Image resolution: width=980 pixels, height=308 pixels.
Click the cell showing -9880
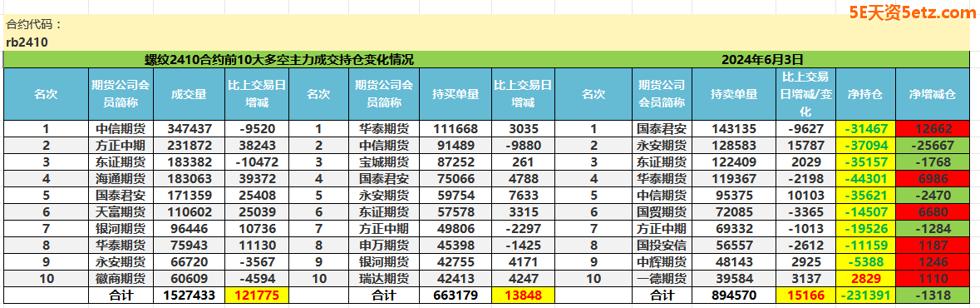[523, 146]
